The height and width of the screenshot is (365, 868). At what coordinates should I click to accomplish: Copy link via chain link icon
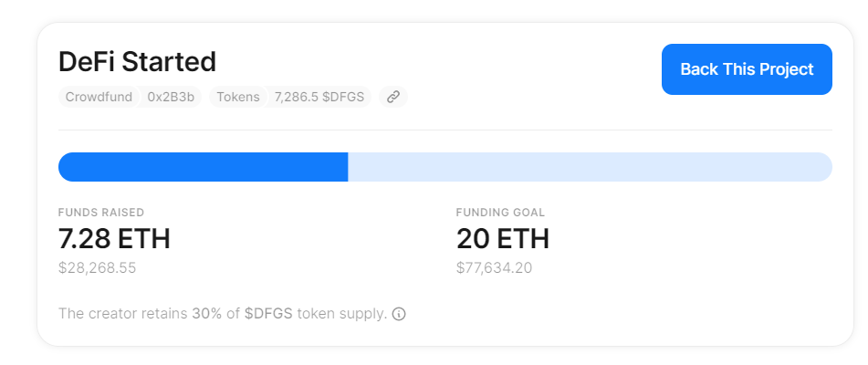[393, 97]
